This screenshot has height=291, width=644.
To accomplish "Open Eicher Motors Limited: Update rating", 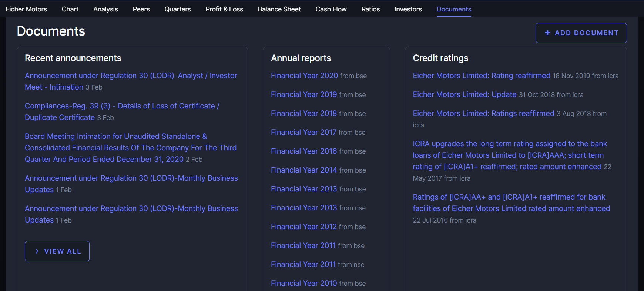I will coord(464,94).
